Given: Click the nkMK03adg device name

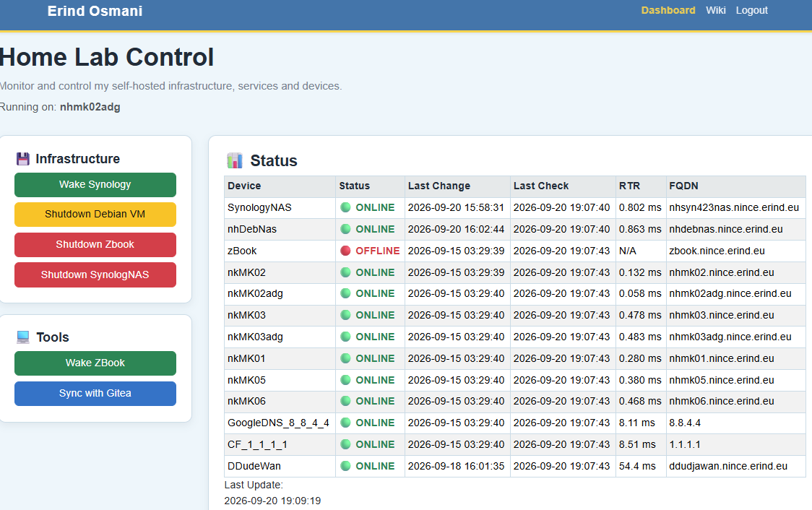Looking at the screenshot, I should [x=255, y=337].
